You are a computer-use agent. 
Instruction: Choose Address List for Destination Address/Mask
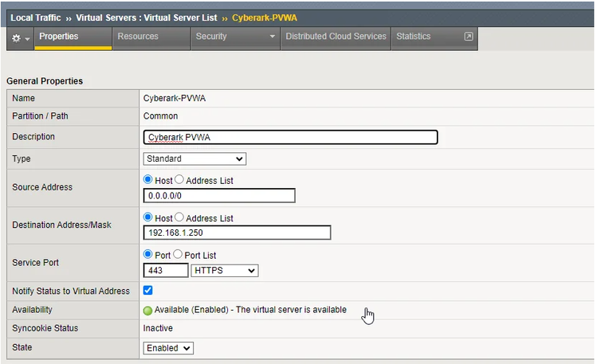[179, 217]
